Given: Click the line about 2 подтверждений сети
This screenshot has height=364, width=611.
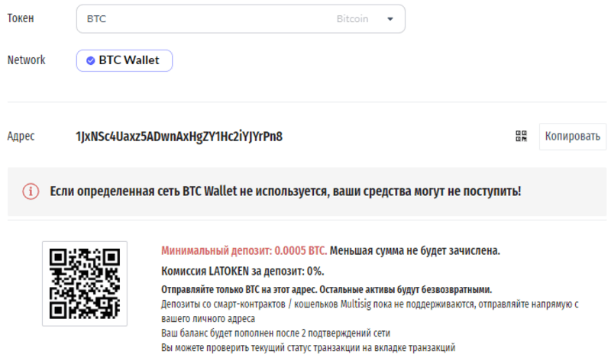Looking at the screenshot, I should [276, 333].
